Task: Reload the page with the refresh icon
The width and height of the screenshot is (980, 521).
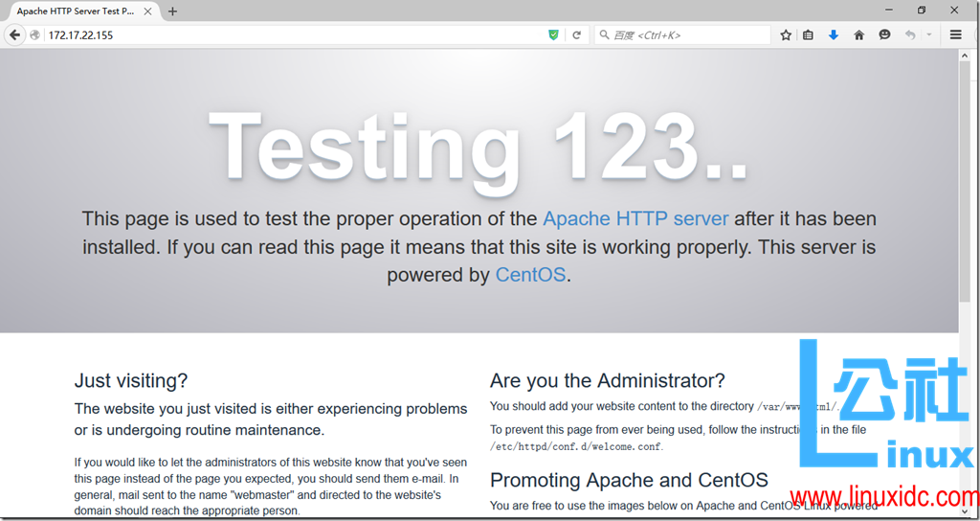Action: point(576,35)
